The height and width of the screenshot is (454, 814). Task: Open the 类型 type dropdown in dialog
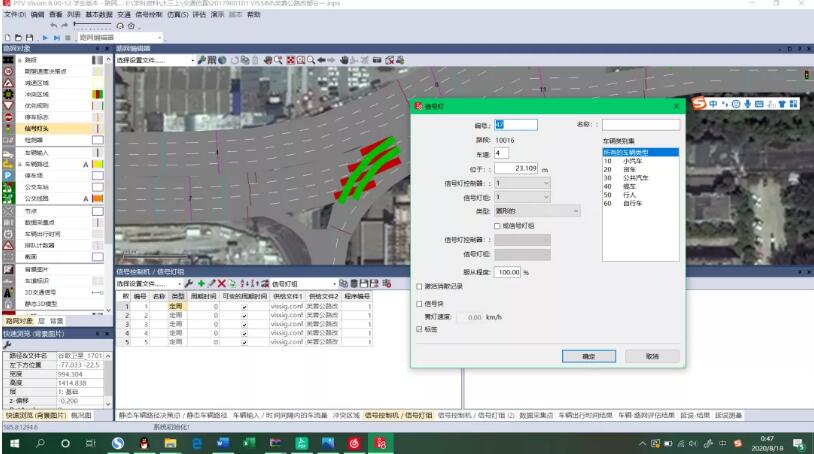click(537, 211)
